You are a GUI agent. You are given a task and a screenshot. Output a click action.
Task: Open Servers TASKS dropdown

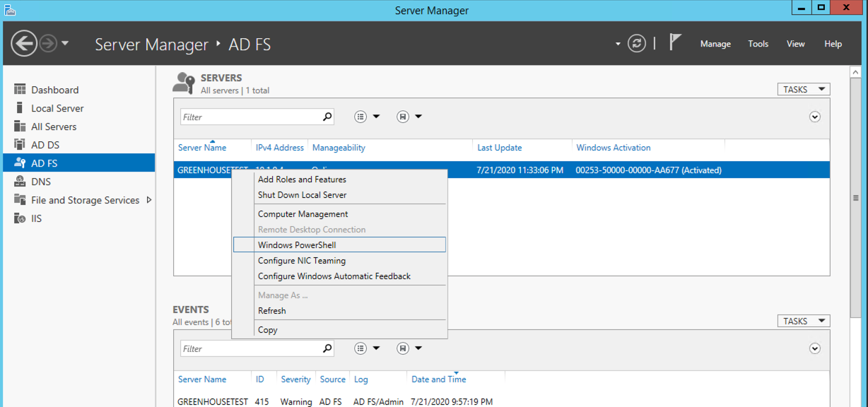tap(803, 90)
